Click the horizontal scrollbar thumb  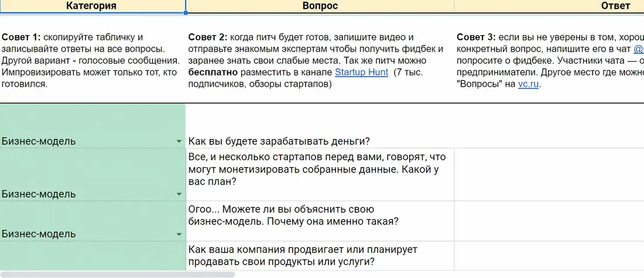tap(118, 274)
